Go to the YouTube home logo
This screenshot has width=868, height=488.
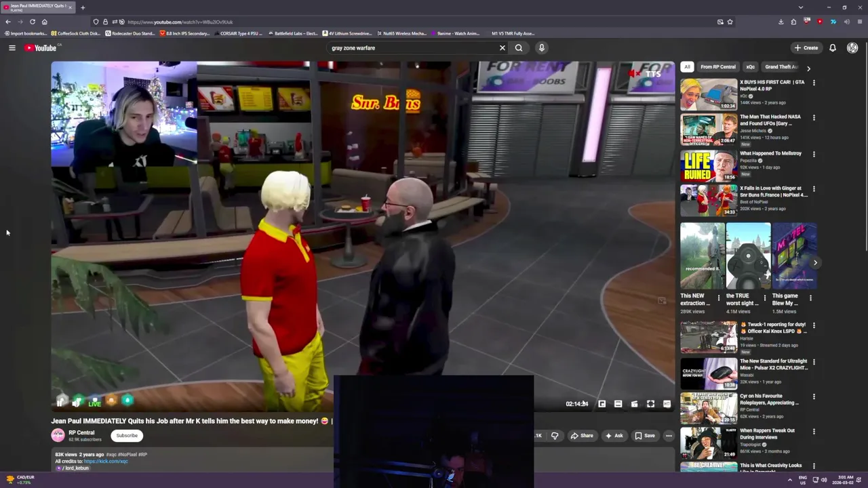41,47
